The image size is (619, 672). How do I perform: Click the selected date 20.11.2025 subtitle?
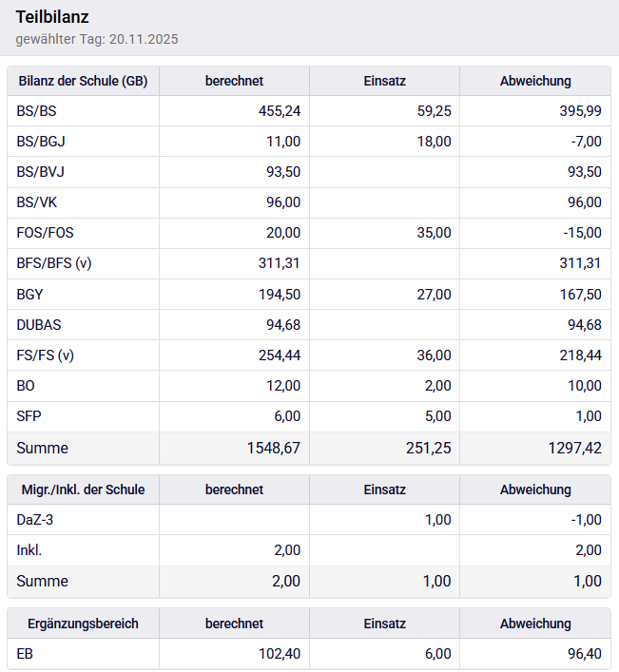click(97, 39)
